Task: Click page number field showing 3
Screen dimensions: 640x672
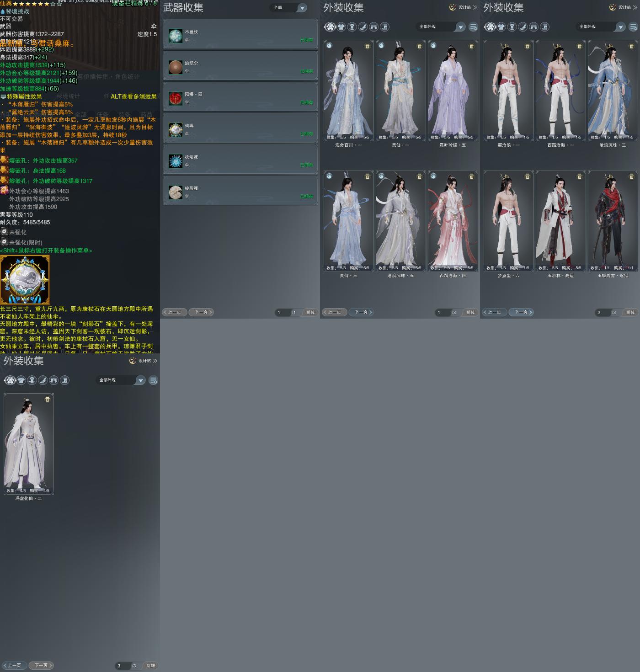Action: [x=123, y=666]
